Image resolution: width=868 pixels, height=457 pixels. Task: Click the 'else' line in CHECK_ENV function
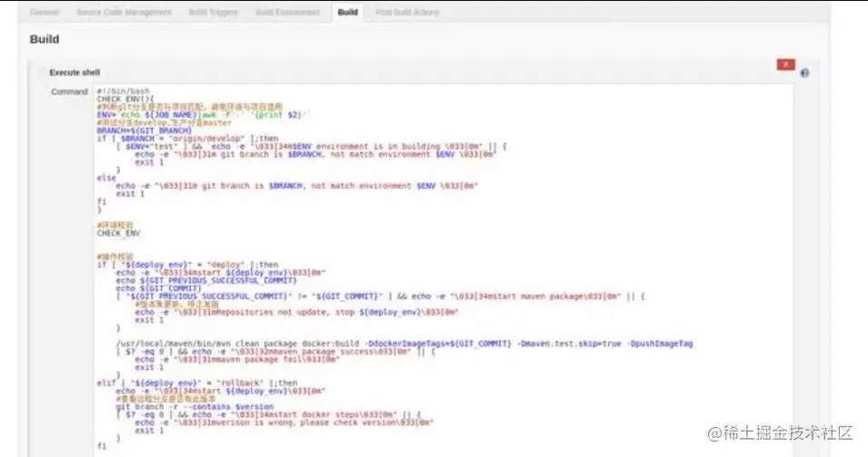(106, 177)
